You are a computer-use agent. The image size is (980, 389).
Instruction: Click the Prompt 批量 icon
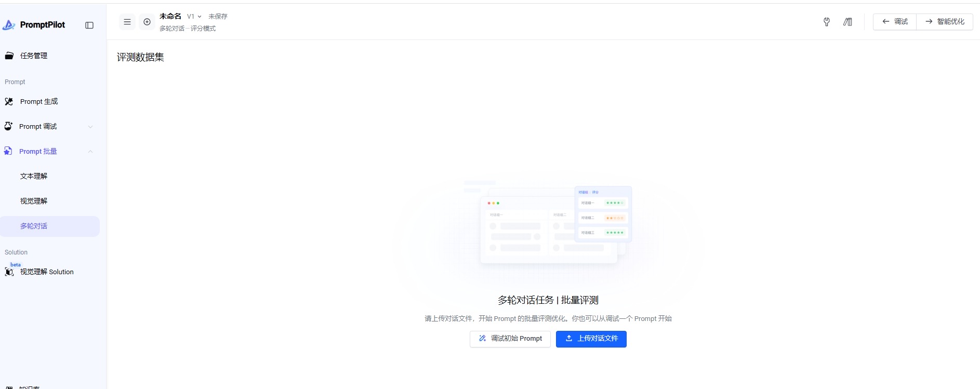point(8,151)
